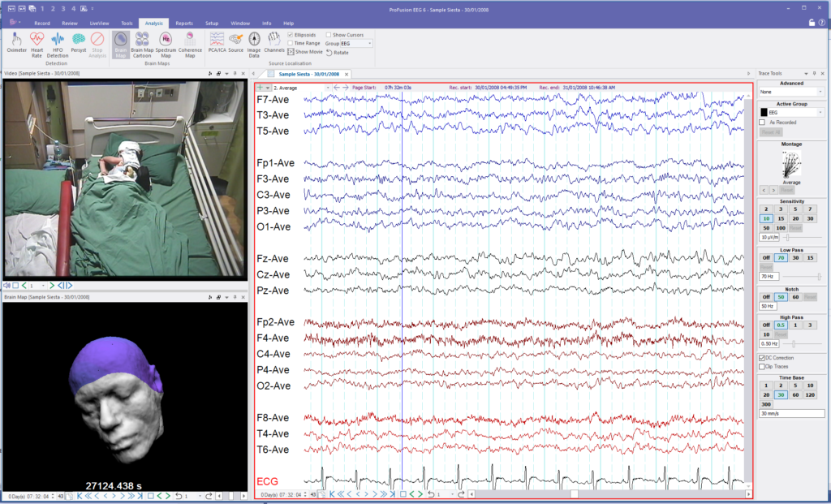Select the Brain Map Cartoon icon
This screenshot has width=831, height=504.
click(141, 45)
